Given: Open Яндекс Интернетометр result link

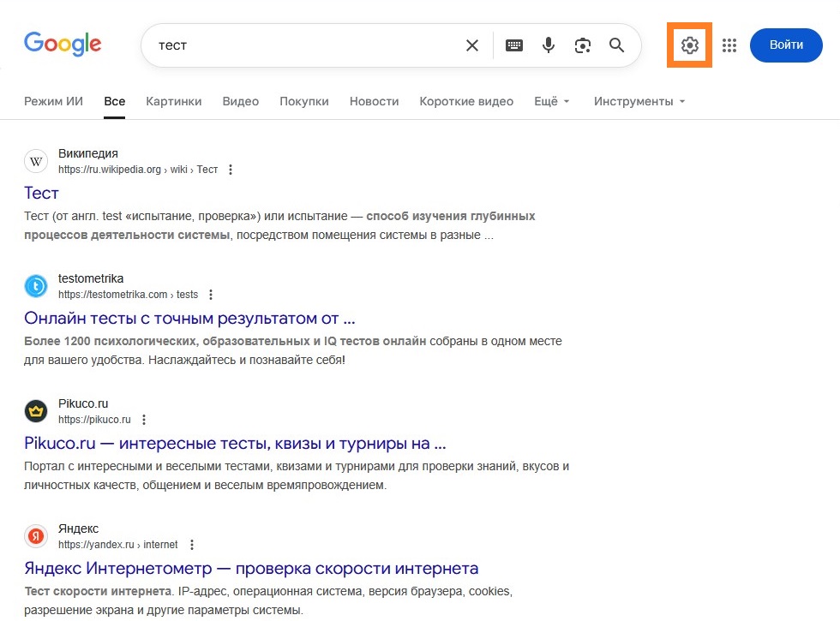Looking at the screenshot, I should pos(251,568).
